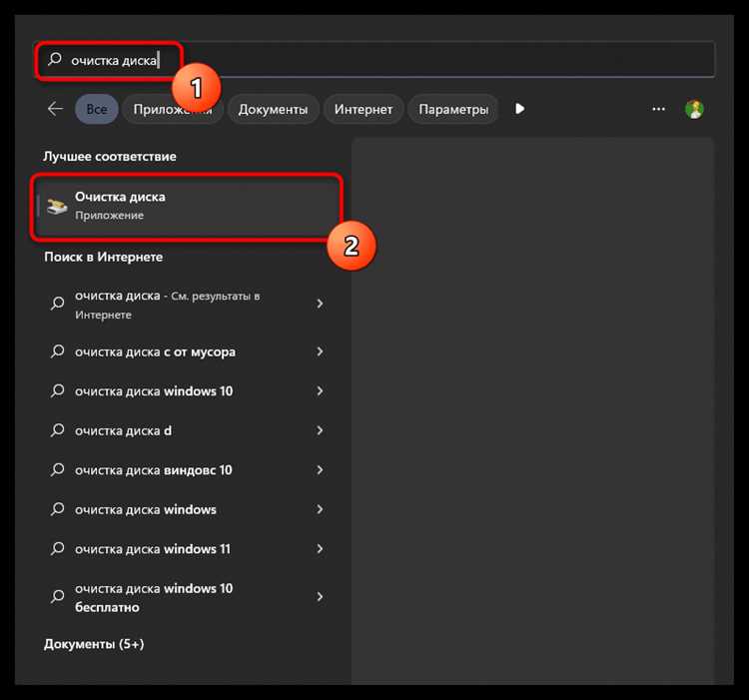Open the 'Очистка диска' best match result
The image size is (749, 700).
coord(187,207)
